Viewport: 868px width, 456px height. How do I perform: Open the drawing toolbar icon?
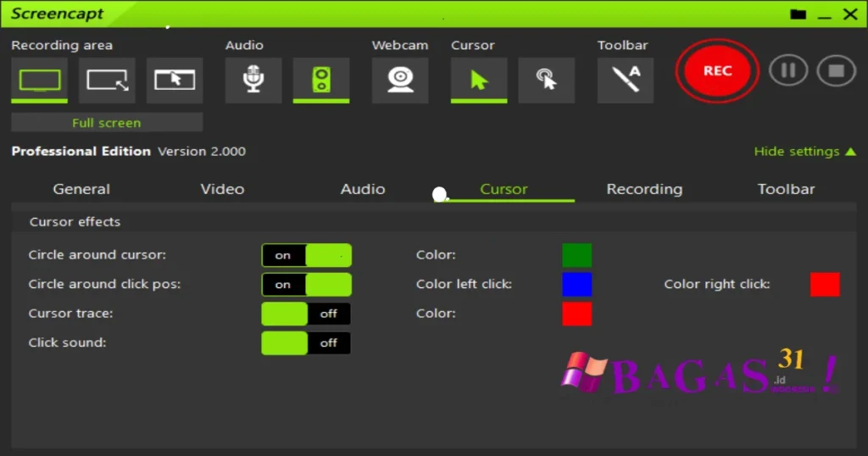(x=625, y=81)
